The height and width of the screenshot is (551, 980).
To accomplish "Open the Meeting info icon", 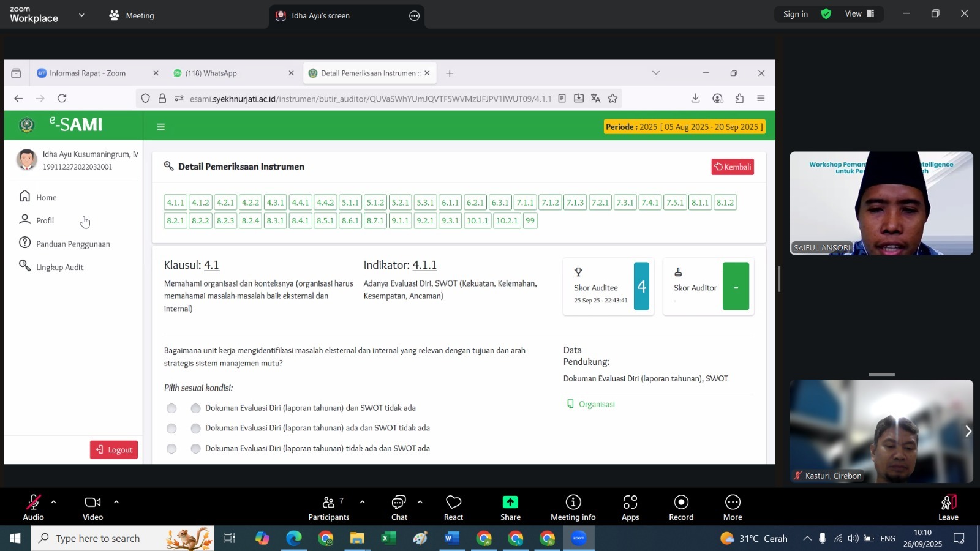I will (x=573, y=503).
